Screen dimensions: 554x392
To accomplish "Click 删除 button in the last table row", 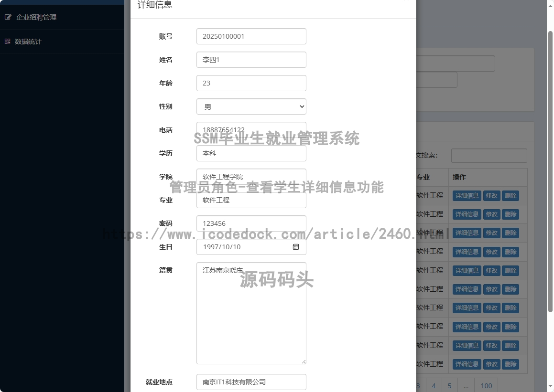I will coord(511,364).
